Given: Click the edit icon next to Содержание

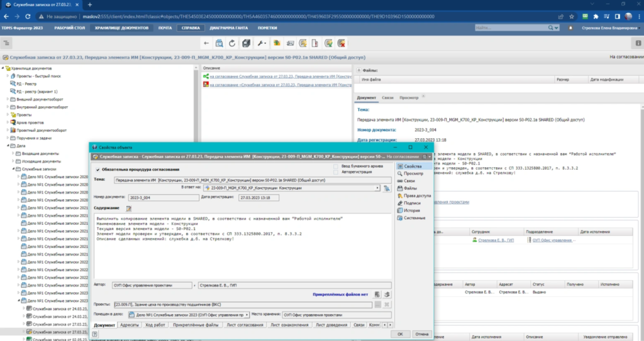Looking at the screenshot, I should click(x=129, y=208).
